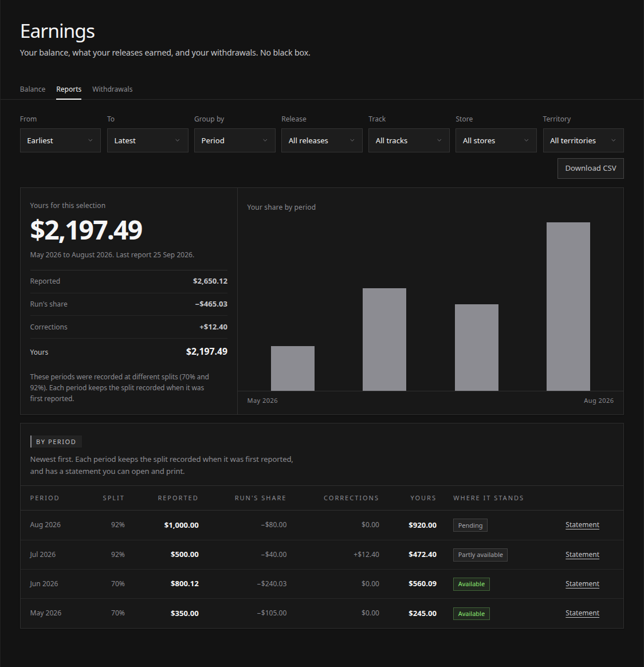
Task: Open the Aug 2026 Statement link
Action: [582, 525]
